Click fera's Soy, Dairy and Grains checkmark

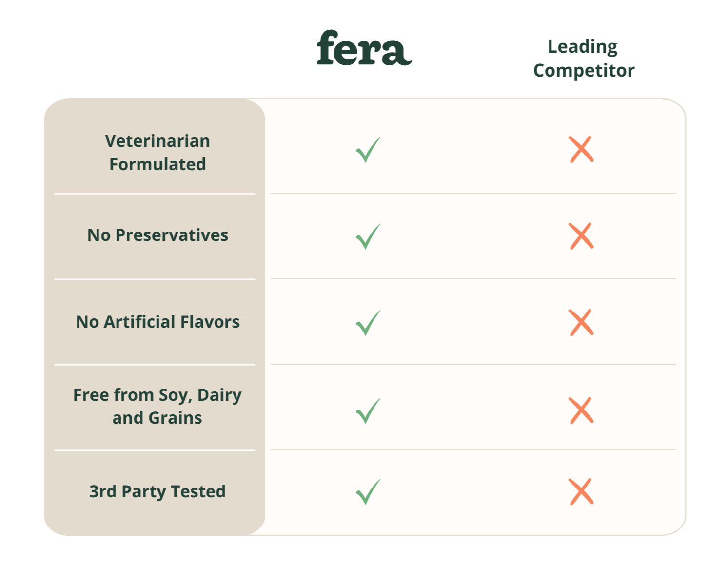(x=368, y=411)
